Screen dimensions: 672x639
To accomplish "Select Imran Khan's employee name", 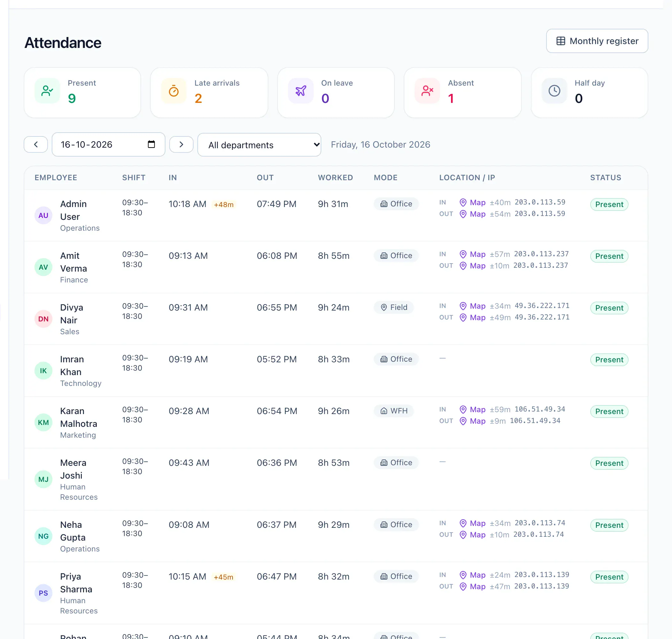I will 72,366.
